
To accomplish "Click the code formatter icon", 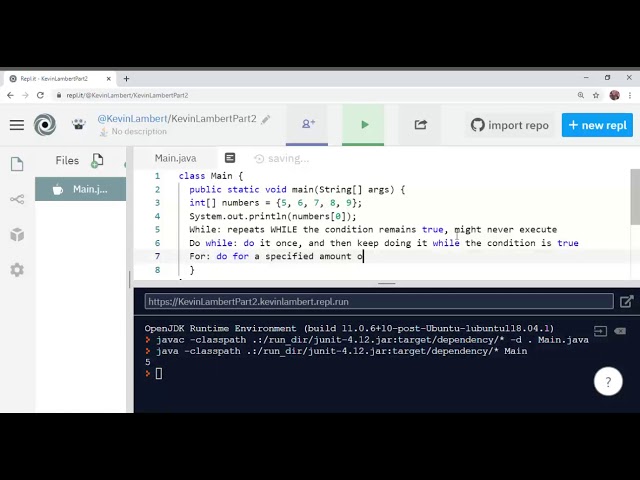I will pos(230,158).
